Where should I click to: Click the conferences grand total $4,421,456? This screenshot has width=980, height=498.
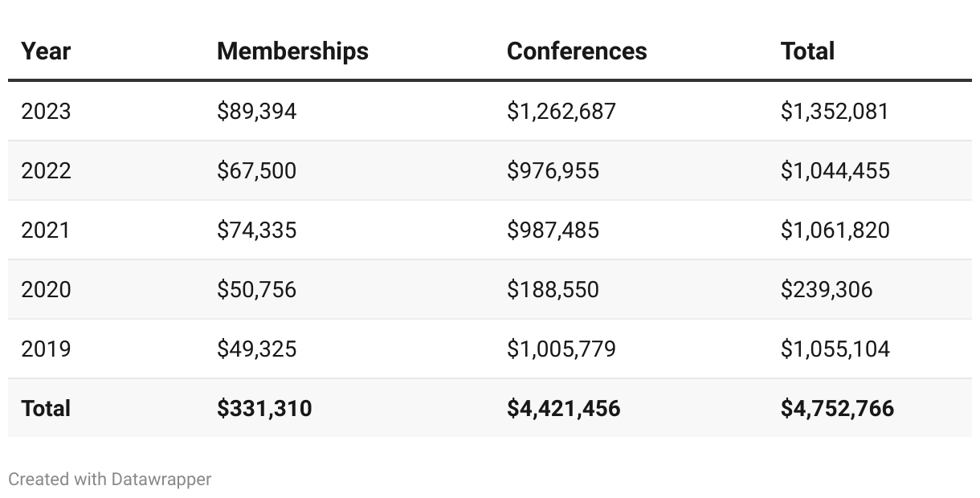[x=563, y=408]
